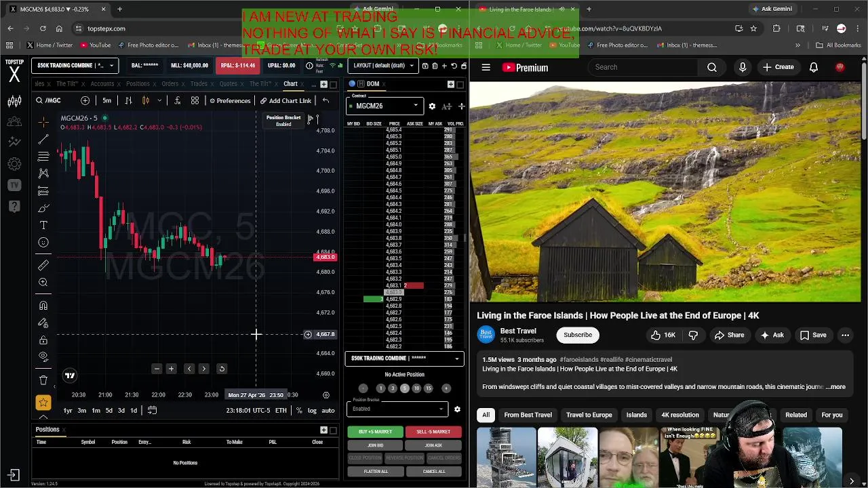This screenshot has width=868, height=488.
Task: Open the MGCM26 contract dropdown
Action: pyautogui.click(x=384, y=106)
